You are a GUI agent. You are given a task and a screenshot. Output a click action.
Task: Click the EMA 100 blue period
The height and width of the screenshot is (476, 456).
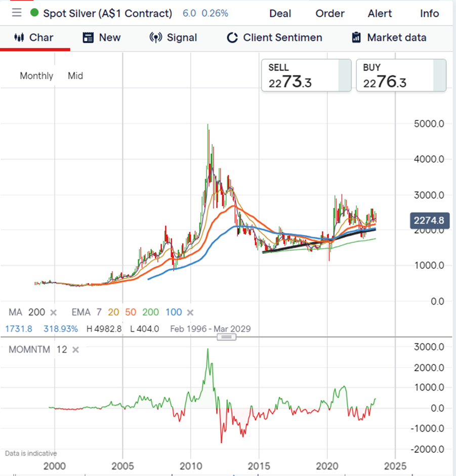(174, 313)
